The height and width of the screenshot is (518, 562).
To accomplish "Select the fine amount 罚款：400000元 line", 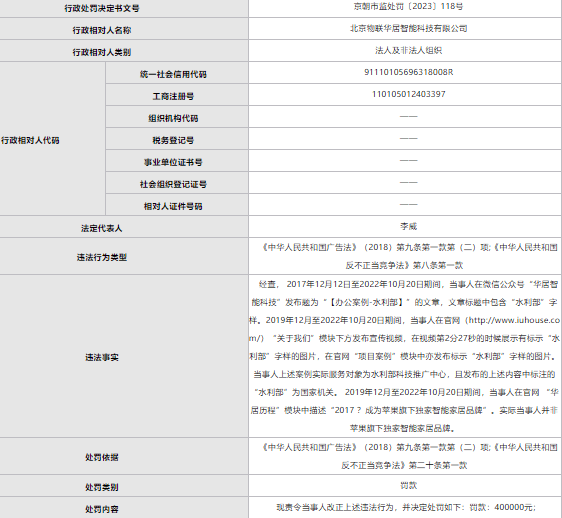I will pos(406,507).
